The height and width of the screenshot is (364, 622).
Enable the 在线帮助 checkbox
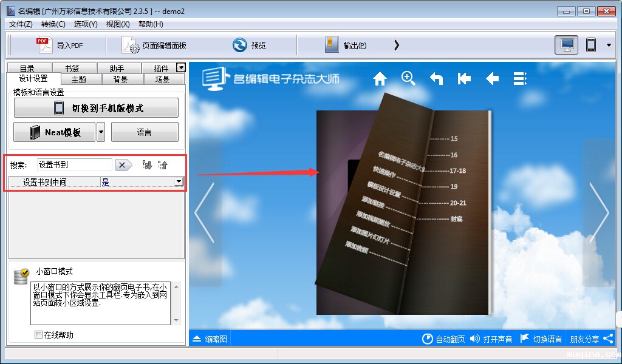pyautogui.click(x=39, y=335)
